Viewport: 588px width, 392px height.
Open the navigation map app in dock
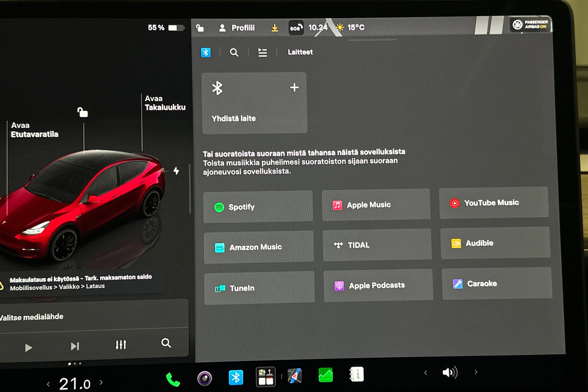295,376
